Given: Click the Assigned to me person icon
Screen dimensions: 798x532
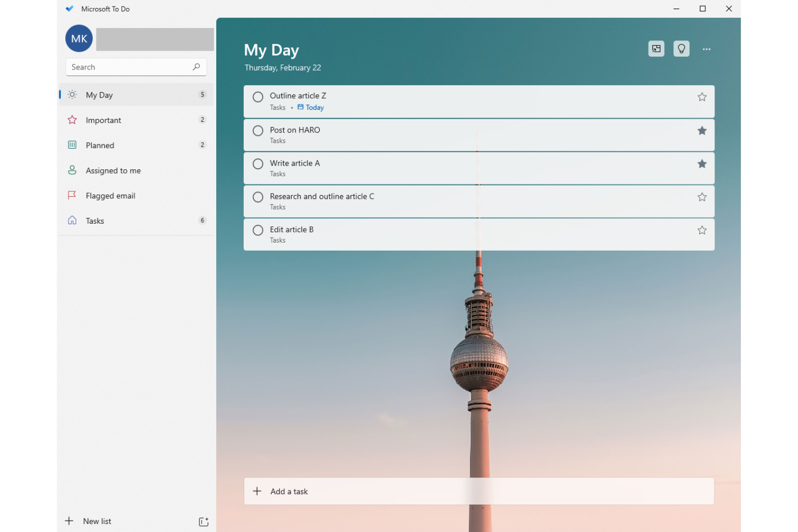Looking at the screenshot, I should 72,170.
